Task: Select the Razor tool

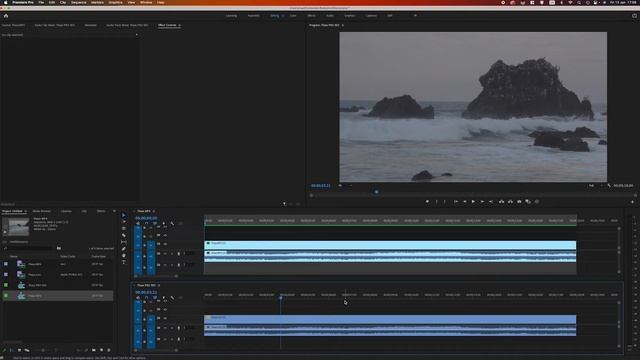Action: (124, 235)
